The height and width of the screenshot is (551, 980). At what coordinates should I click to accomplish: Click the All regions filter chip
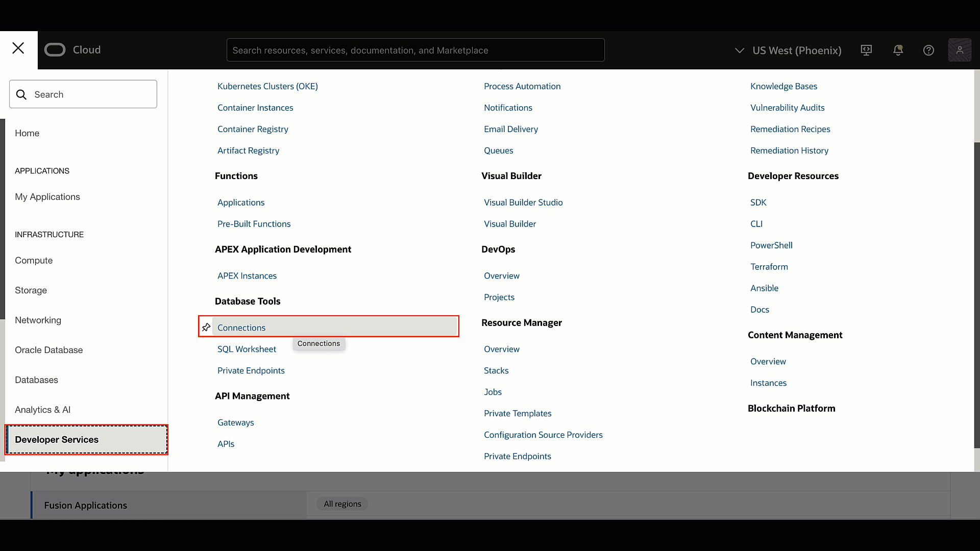tap(342, 504)
